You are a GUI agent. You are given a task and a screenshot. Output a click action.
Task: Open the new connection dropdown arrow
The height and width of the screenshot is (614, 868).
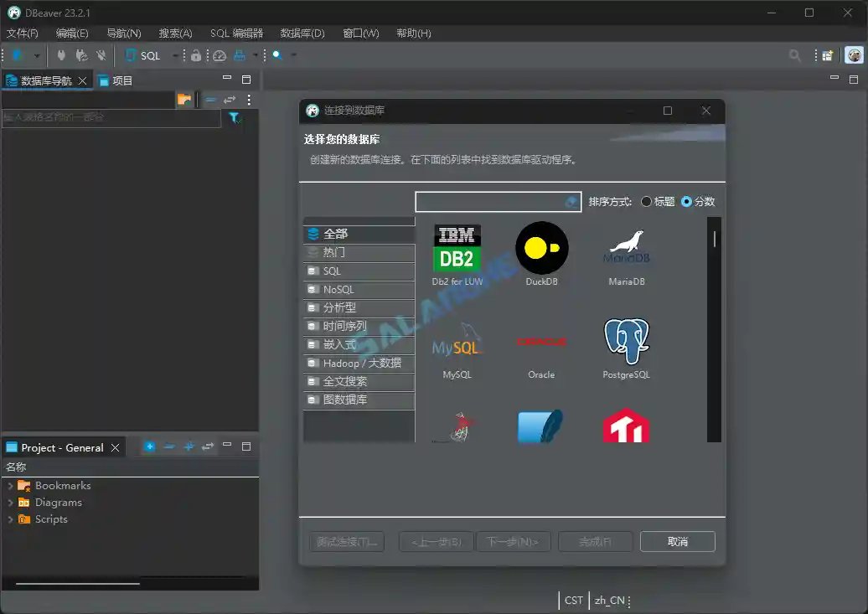click(x=36, y=55)
